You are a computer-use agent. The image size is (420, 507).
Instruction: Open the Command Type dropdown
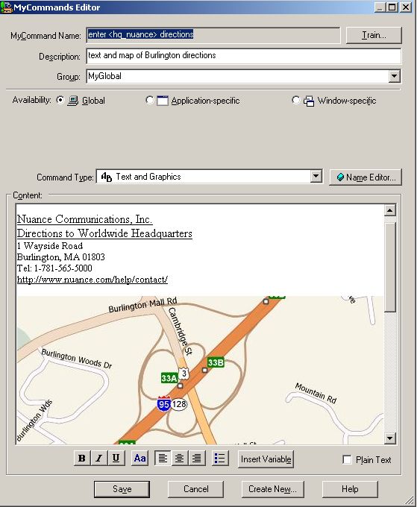[316, 177]
